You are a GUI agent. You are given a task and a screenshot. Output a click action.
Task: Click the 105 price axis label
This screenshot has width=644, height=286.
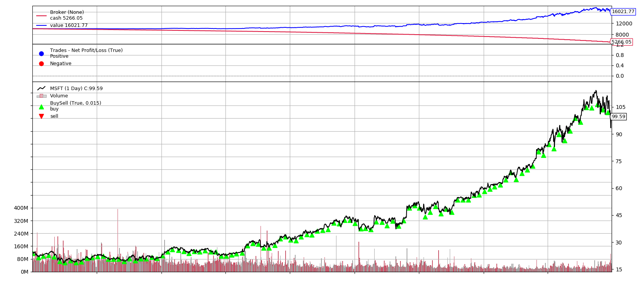[620, 107]
